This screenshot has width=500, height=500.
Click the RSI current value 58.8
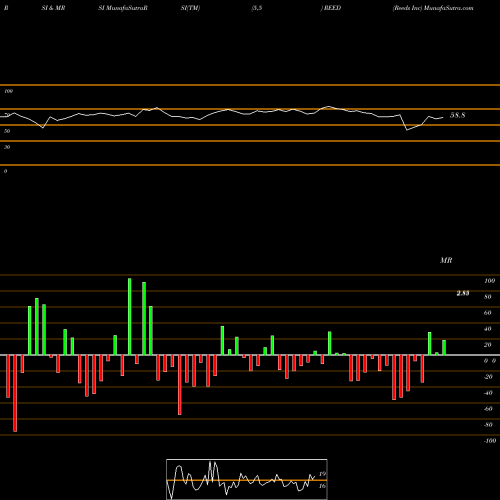[457, 115]
